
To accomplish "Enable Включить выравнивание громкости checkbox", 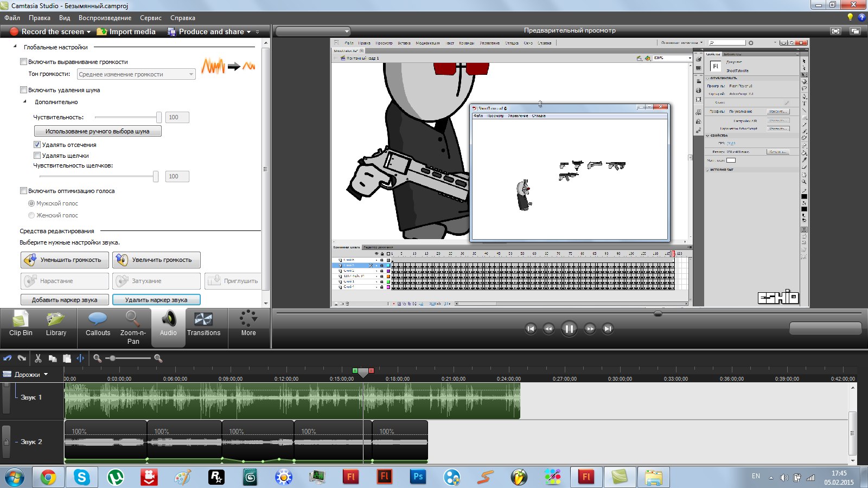I will point(23,62).
